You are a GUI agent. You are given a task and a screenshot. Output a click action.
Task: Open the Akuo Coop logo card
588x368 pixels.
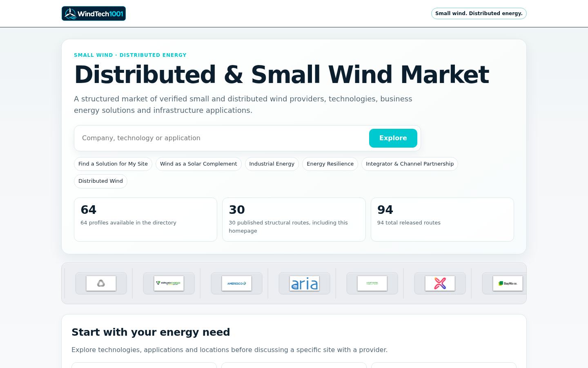pyautogui.click(x=169, y=283)
